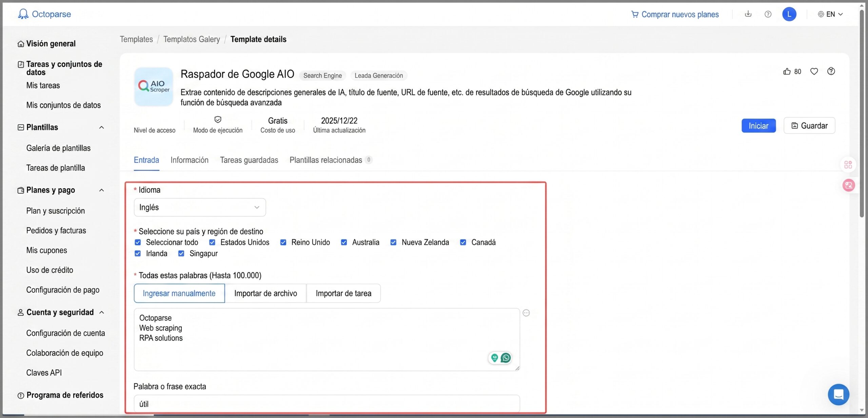Click the Planes y pago wallet icon

pyautogui.click(x=21, y=190)
